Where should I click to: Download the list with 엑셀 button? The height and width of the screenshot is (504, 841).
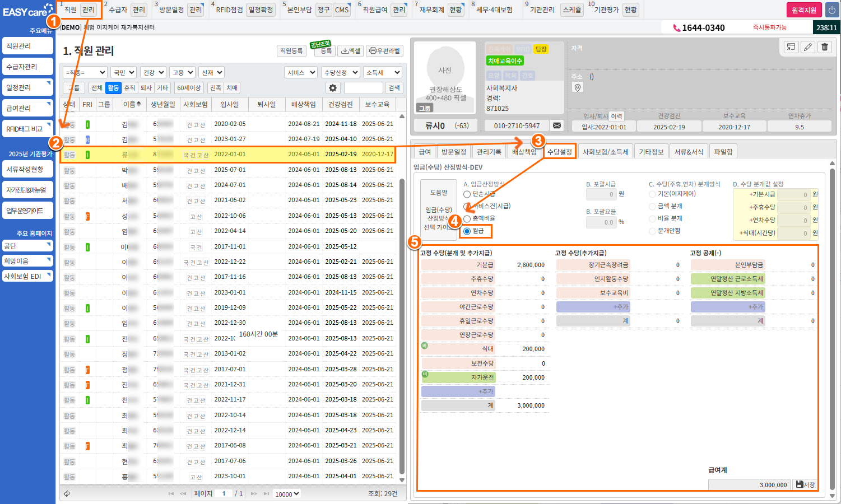click(x=351, y=51)
